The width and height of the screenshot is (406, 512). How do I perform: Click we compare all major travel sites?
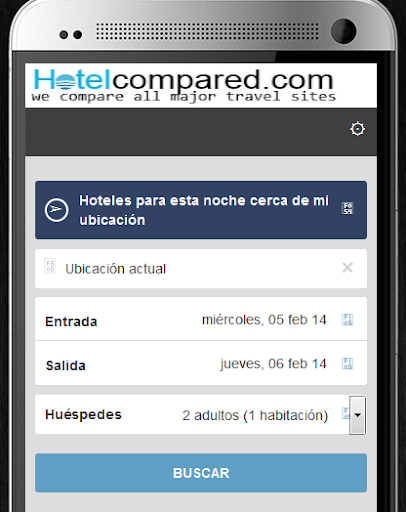183,97
